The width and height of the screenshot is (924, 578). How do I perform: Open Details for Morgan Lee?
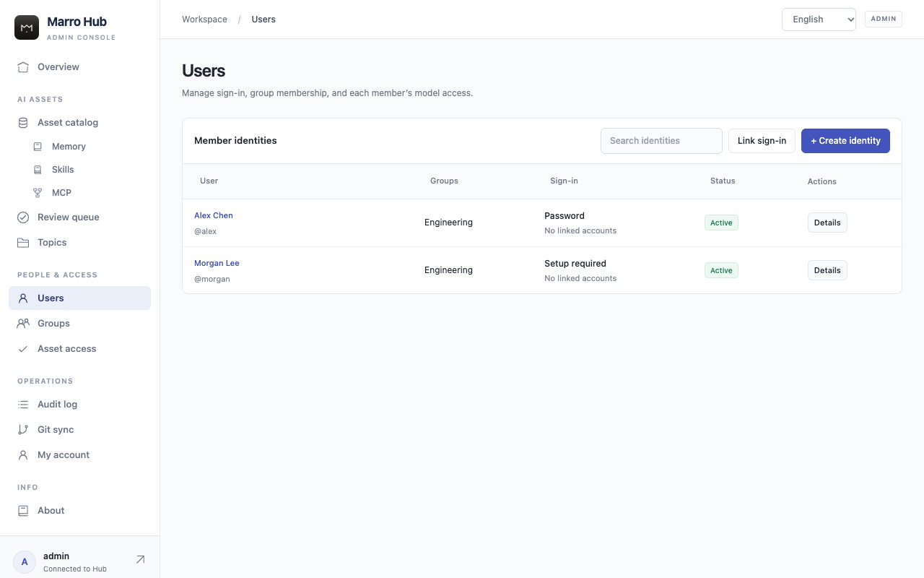(827, 270)
